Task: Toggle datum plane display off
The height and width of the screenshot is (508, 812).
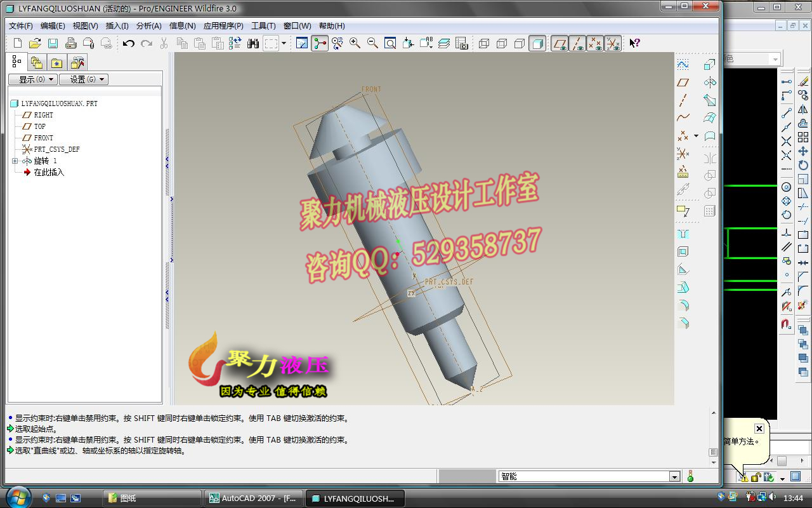Action: tap(559, 43)
